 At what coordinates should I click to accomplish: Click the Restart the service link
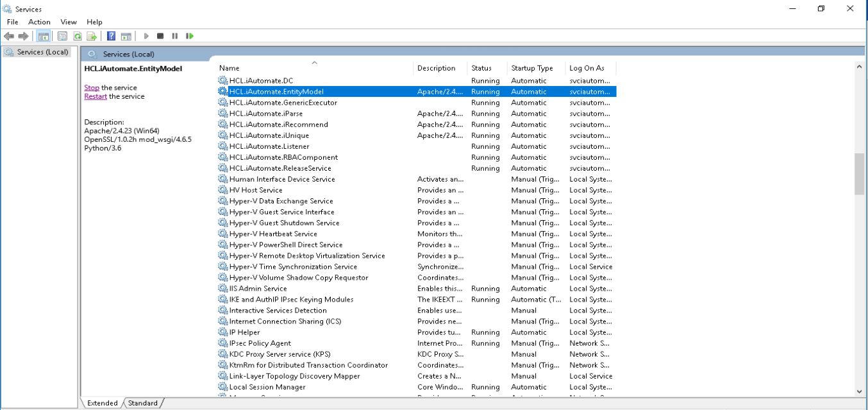(x=95, y=96)
